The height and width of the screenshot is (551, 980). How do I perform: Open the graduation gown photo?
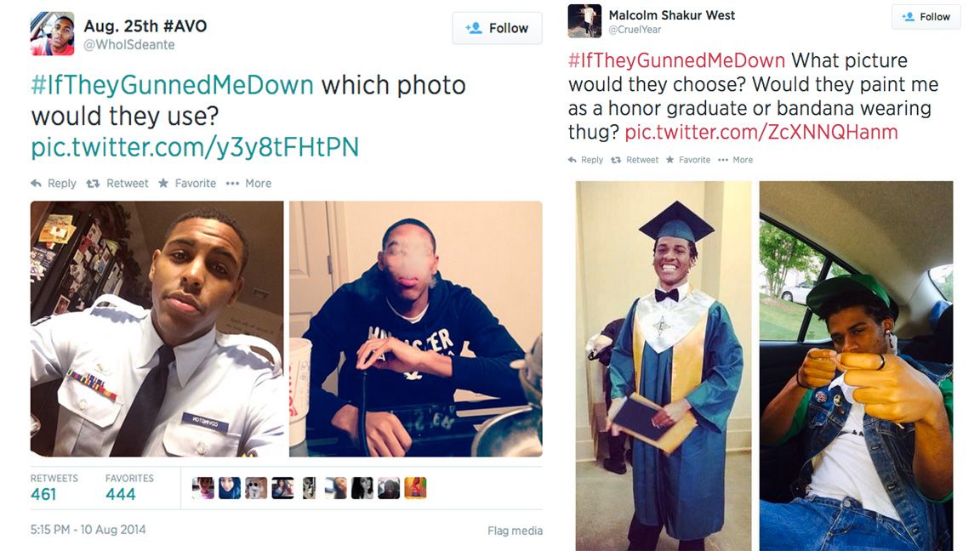664,366
